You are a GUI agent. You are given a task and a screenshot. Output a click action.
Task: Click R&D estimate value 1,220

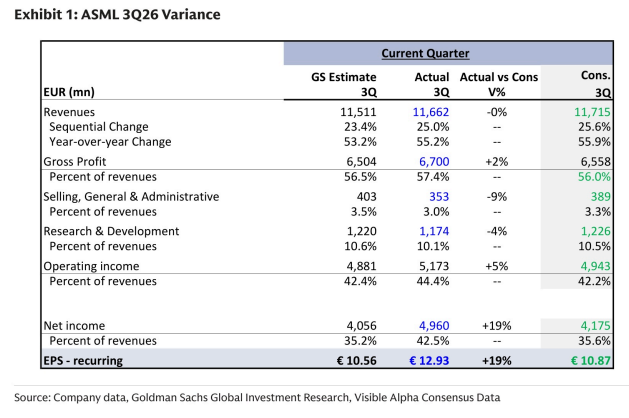click(x=361, y=231)
